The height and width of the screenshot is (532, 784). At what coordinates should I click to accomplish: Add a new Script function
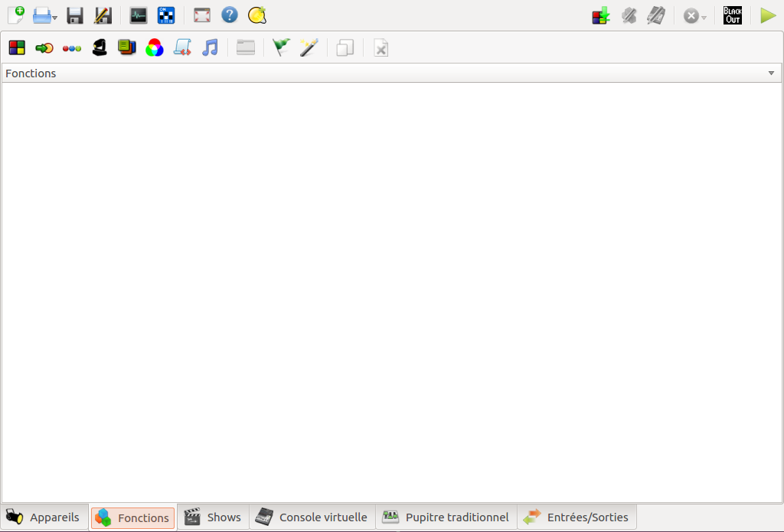pyautogui.click(x=182, y=47)
